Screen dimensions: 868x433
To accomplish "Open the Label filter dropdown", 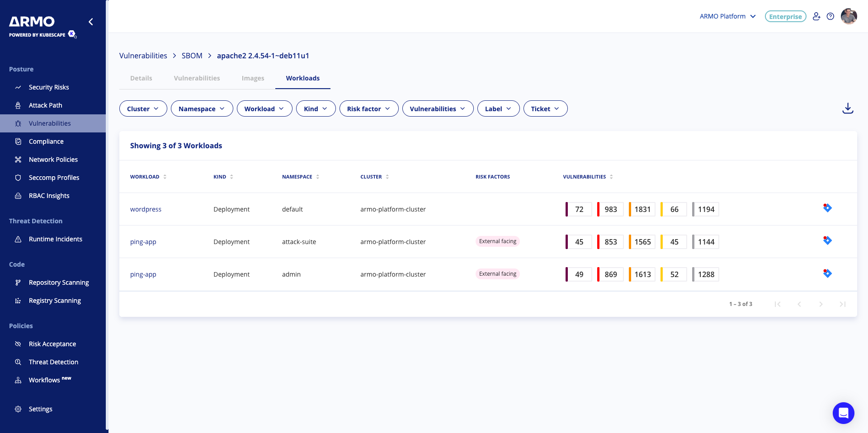I will point(499,108).
